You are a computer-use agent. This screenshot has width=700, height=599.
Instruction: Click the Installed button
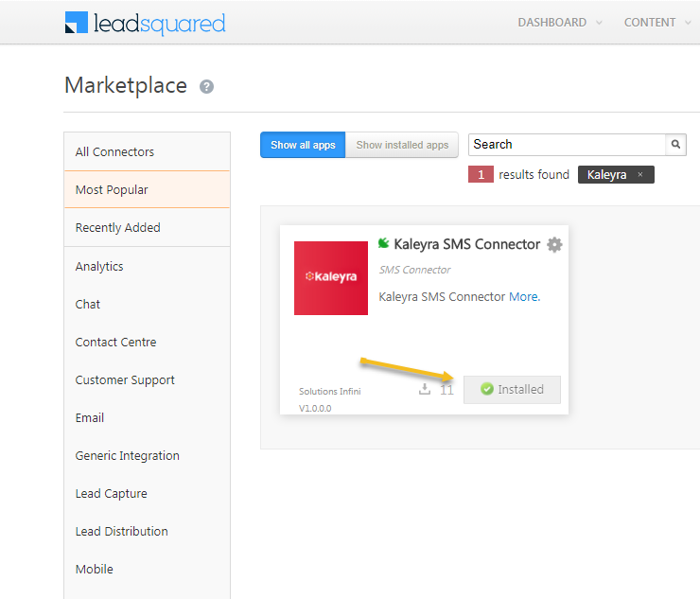tap(512, 390)
